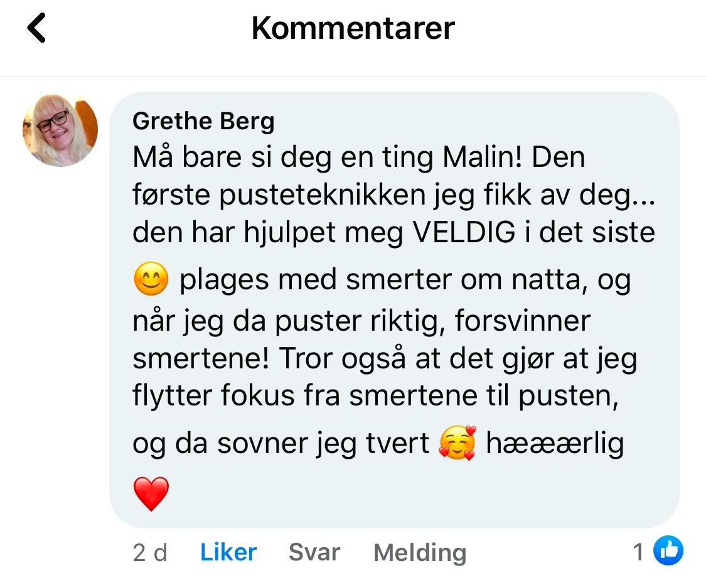Click the blue thumbs-up reaction icon
Screen dimensions: 706x588
point(668,552)
